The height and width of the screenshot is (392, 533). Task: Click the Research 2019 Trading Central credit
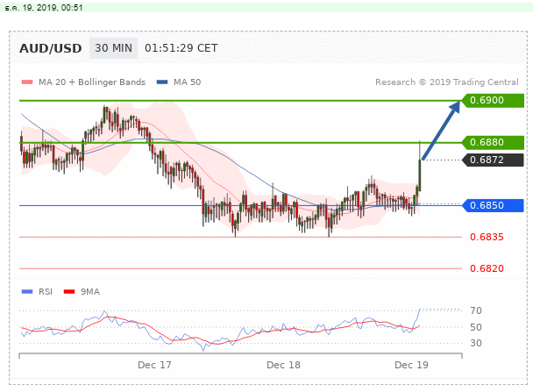tap(447, 82)
